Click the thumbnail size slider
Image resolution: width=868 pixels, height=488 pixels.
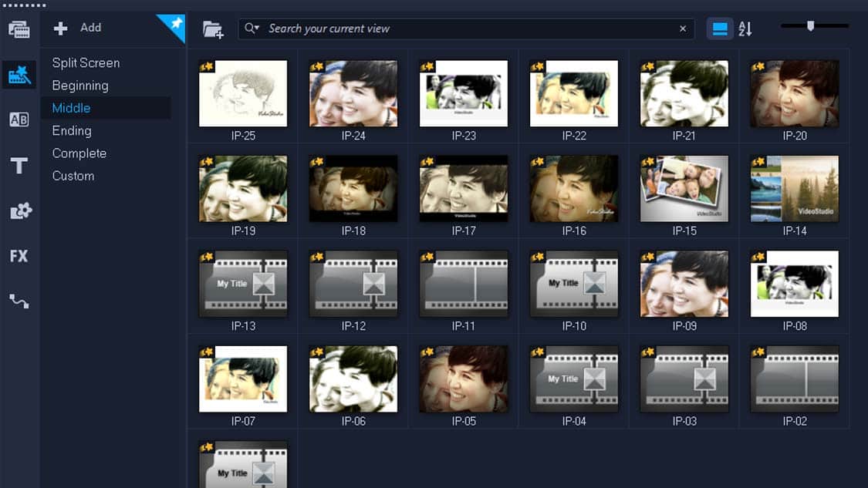tap(810, 26)
